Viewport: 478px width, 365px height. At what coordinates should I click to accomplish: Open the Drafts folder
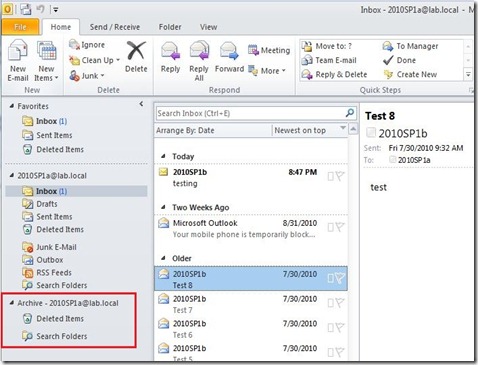[40, 204]
